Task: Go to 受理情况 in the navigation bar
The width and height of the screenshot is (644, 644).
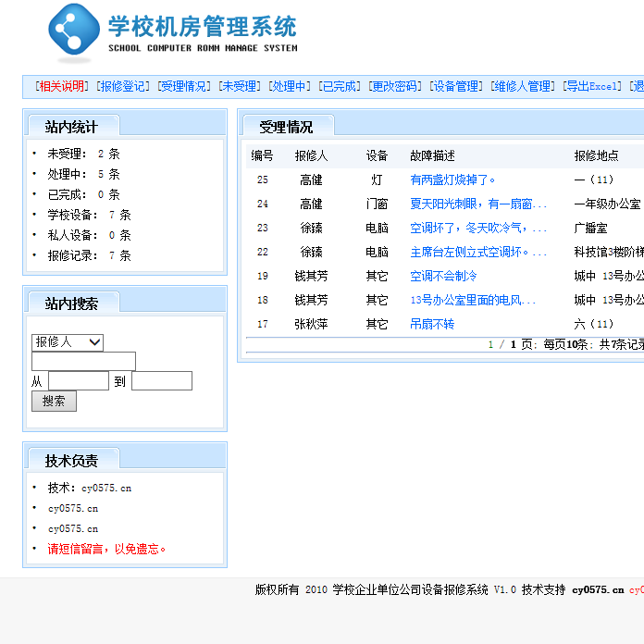Action: [x=184, y=86]
